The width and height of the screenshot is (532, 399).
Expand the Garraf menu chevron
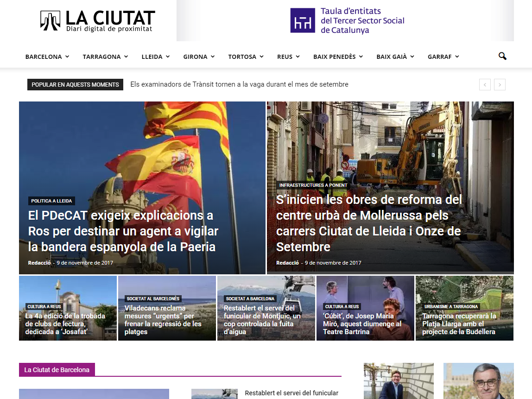click(x=457, y=57)
